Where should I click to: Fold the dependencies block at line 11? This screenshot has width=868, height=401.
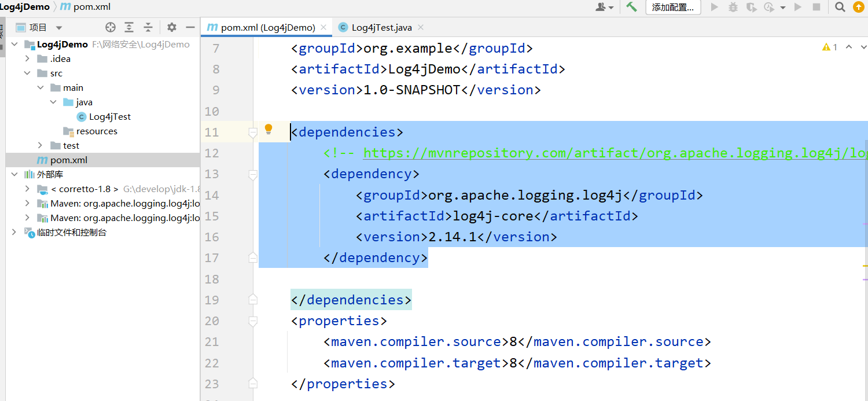click(x=253, y=133)
